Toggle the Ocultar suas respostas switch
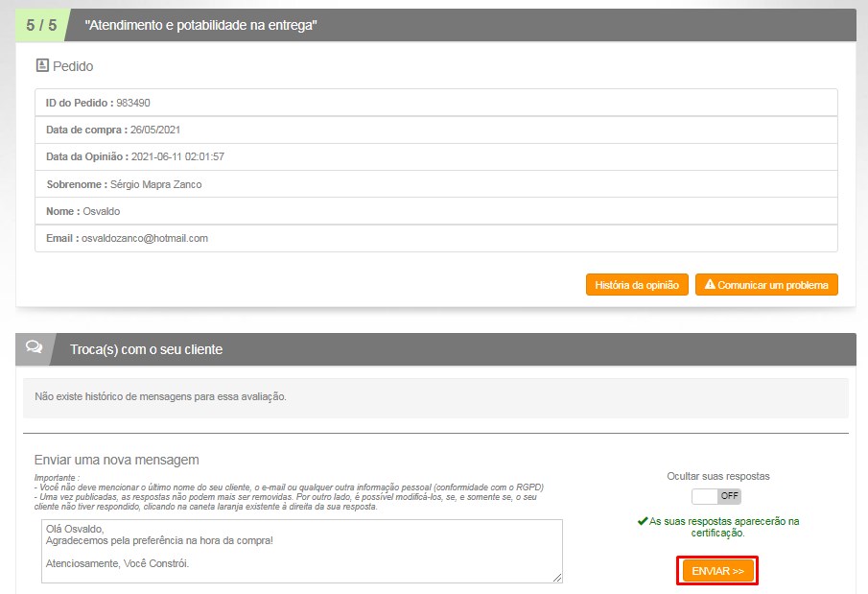868x594 pixels. tap(716, 496)
